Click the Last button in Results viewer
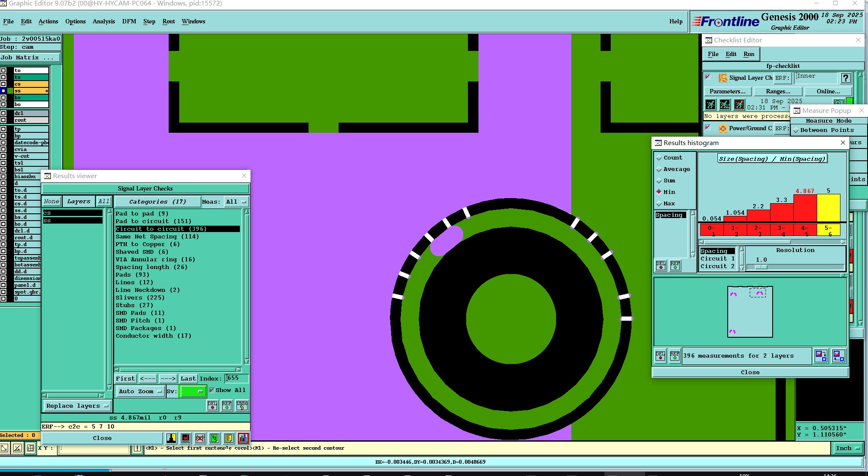This screenshot has width=868, height=476. pos(188,378)
